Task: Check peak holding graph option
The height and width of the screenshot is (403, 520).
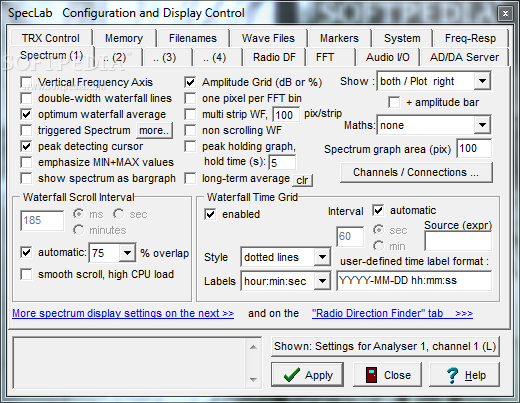Action: 190,146
